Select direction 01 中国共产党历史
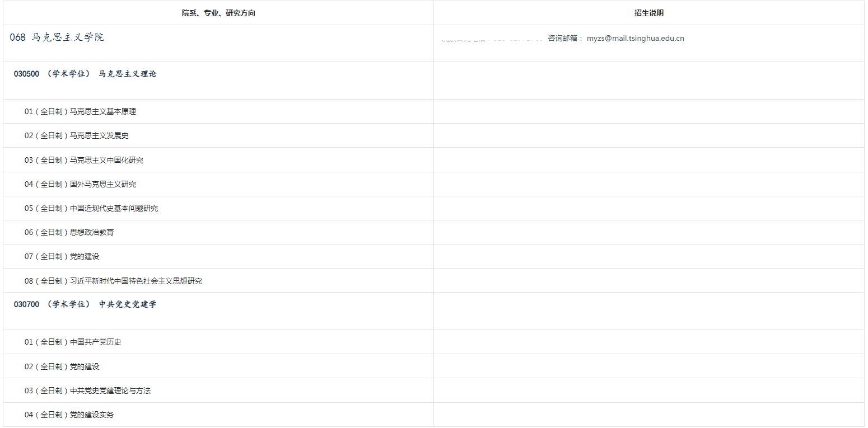 [x=73, y=342]
